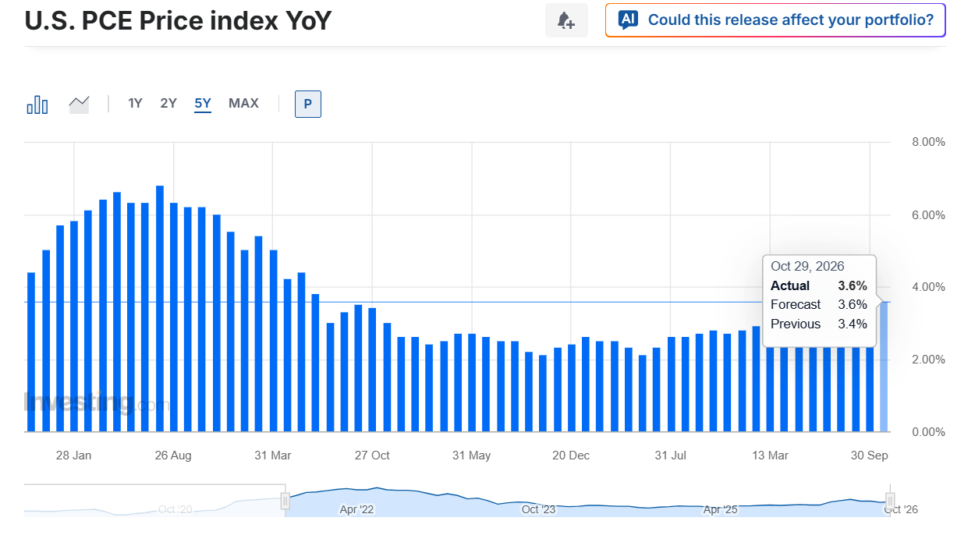Click the '8.00%' y-axis label
Image resolution: width=975 pixels, height=560 pixels.
928,142
